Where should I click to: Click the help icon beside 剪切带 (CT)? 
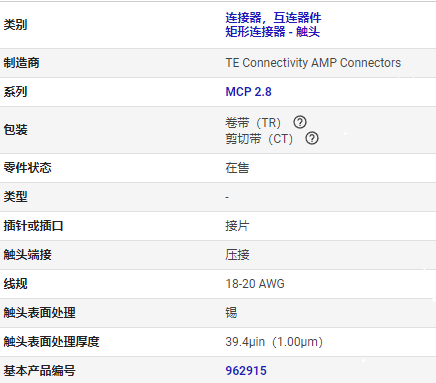pyautogui.click(x=312, y=138)
